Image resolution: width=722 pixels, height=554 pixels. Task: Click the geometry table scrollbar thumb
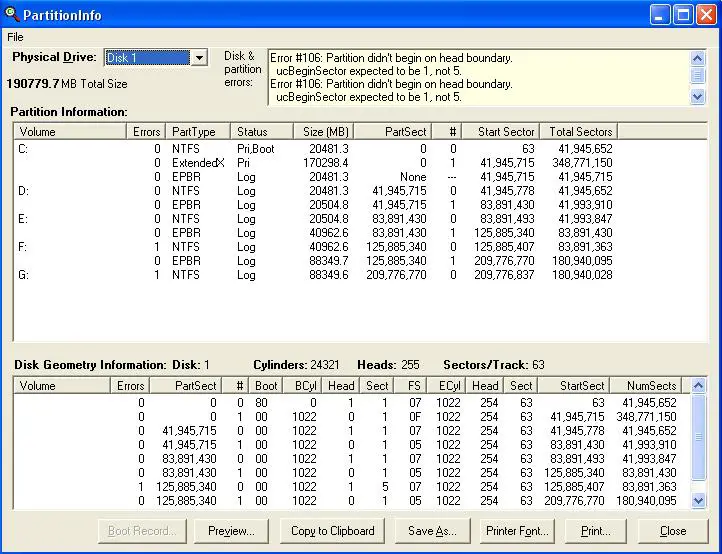[699, 437]
